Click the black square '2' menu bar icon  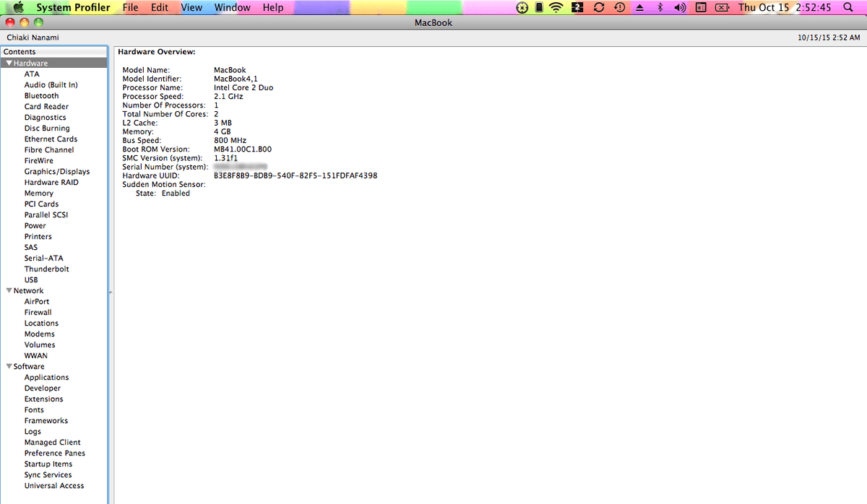pos(577,7)
